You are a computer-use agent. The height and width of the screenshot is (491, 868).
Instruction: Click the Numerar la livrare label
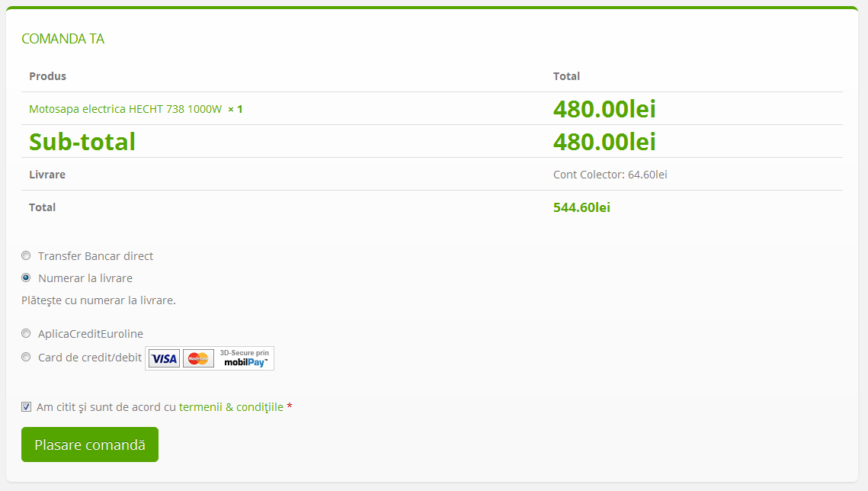[x=85, y=278]
